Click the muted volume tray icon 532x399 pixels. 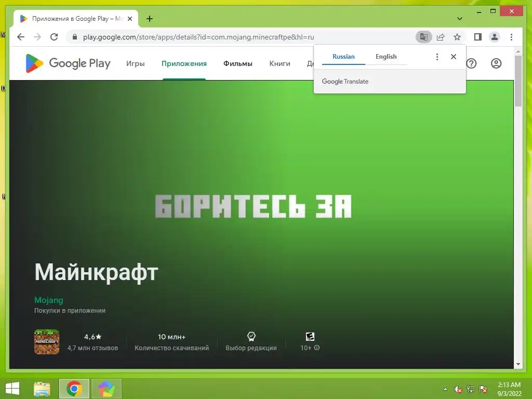458,389
